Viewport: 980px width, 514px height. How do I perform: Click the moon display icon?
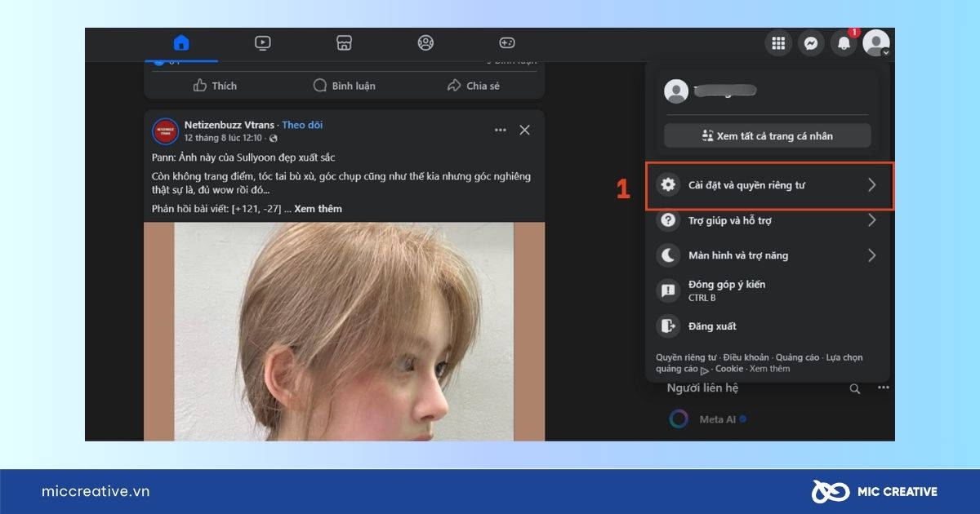669,255
